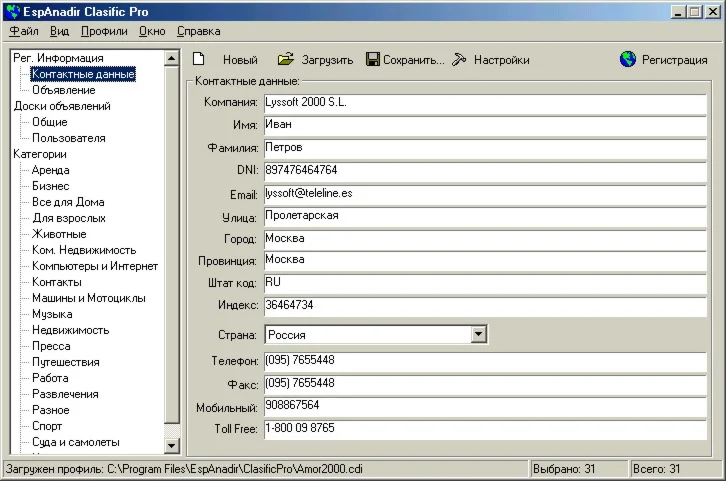Click the Сохранить... toolbar label
Viewport: 726px width, 481px height.
click(413, 60)
